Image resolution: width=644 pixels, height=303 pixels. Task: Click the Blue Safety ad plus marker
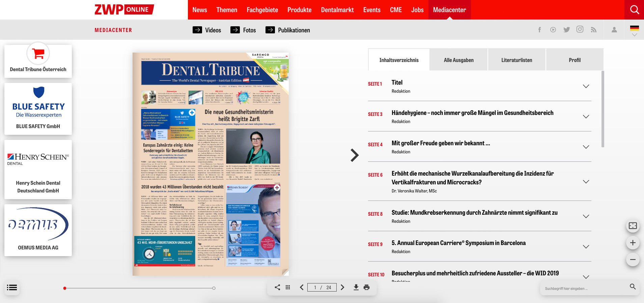coord(192,112)
